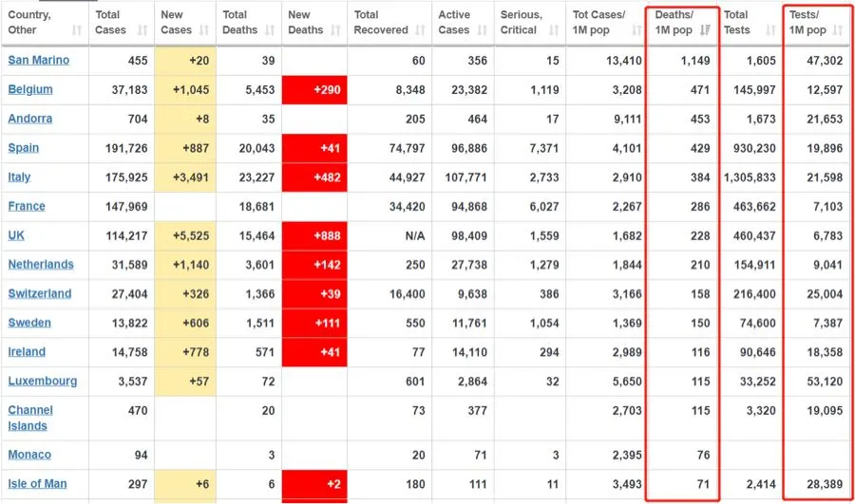This screenshot has width=855, height=504.
Task: Sort table by Total Recovered arrows
Action: pos(420,30)
